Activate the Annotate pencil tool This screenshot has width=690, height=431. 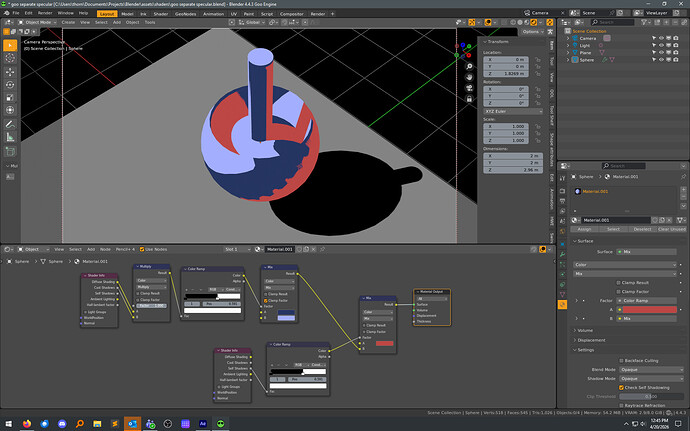[10, 124]
